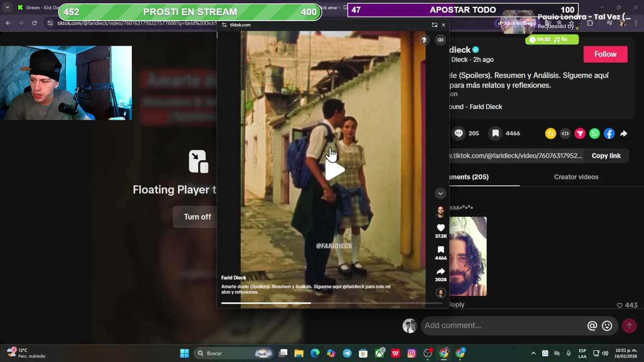Open File Explorer from the taskbar
The height and width of the screenshot is (362, 644).
pos(299,353)
